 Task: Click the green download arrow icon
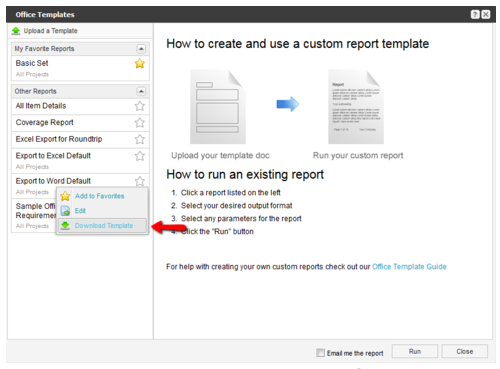tap(65, 226)
